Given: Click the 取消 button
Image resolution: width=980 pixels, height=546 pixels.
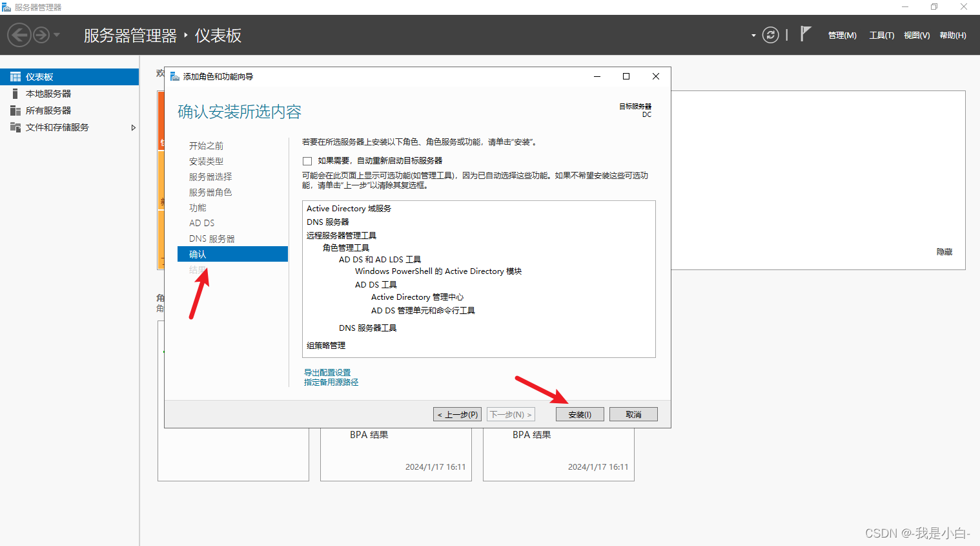Looking at the screenshot, I should click(633, 414).
